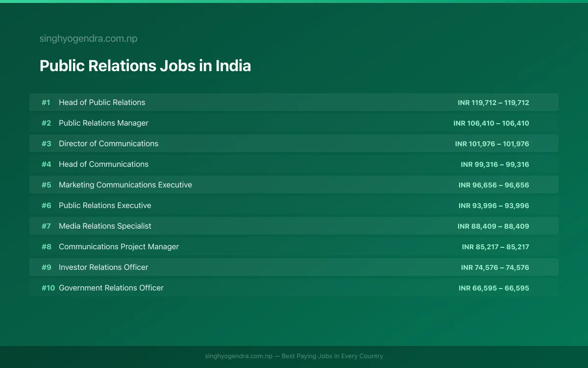This screenshot has height=368, width=588.
Task: Click the #4 rank number
Action: [46, 164]
